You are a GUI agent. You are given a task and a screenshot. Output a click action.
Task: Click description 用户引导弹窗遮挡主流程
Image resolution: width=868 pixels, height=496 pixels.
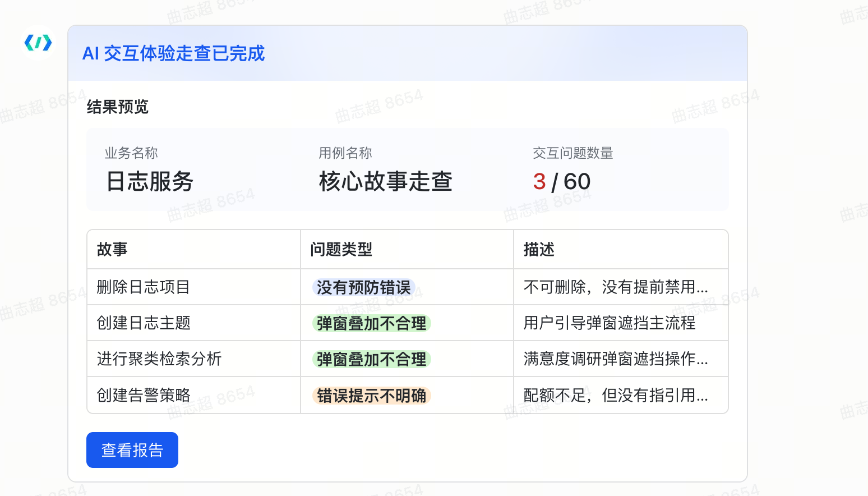coord(610,323)
